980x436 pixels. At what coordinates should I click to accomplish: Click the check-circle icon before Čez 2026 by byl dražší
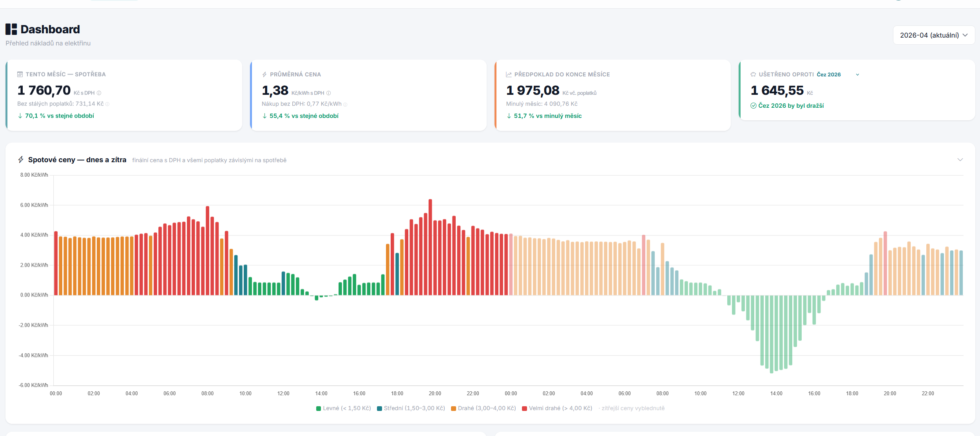click(753, 105)
